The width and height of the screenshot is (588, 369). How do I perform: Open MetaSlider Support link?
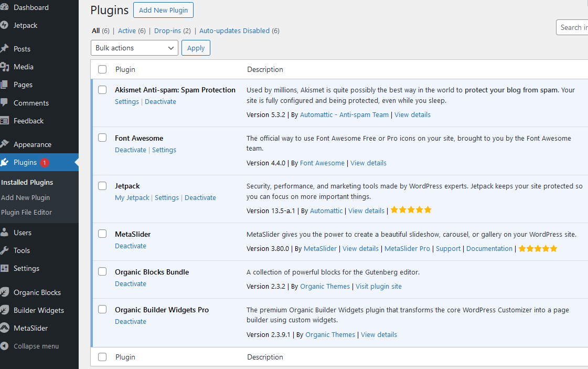tap(448, 248)
